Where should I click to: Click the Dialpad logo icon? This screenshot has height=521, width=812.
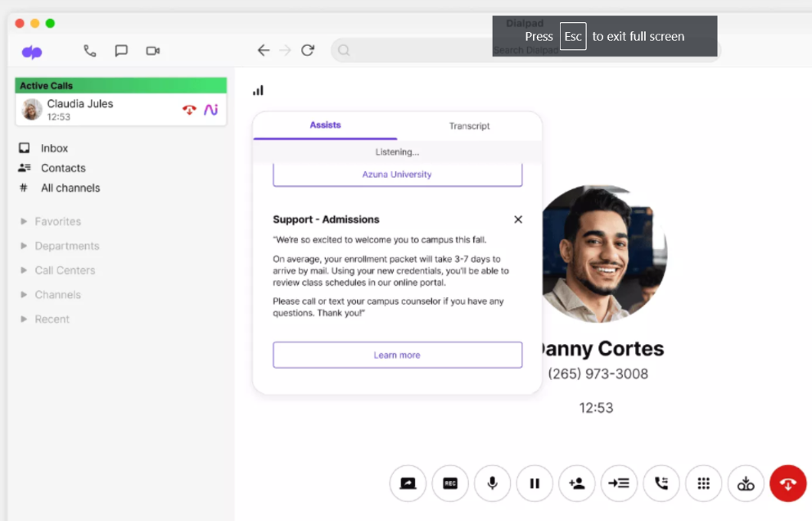[32, 52]
